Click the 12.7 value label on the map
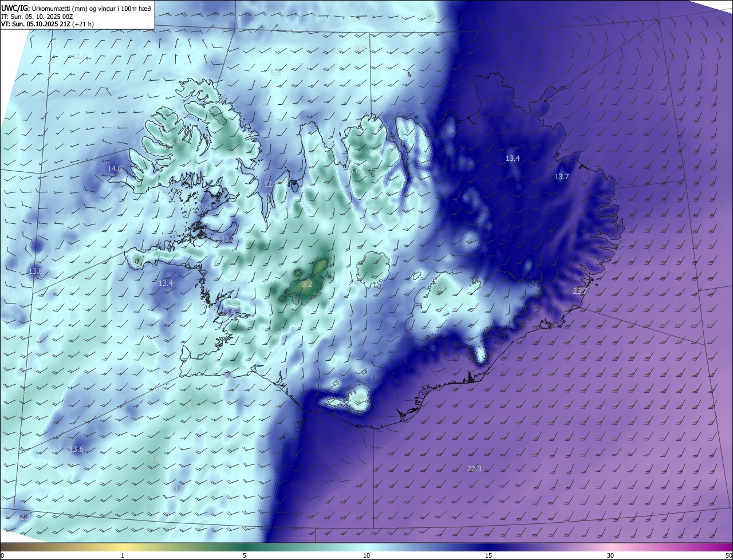The width and height of the screenshot is (733, 560). 24,517
